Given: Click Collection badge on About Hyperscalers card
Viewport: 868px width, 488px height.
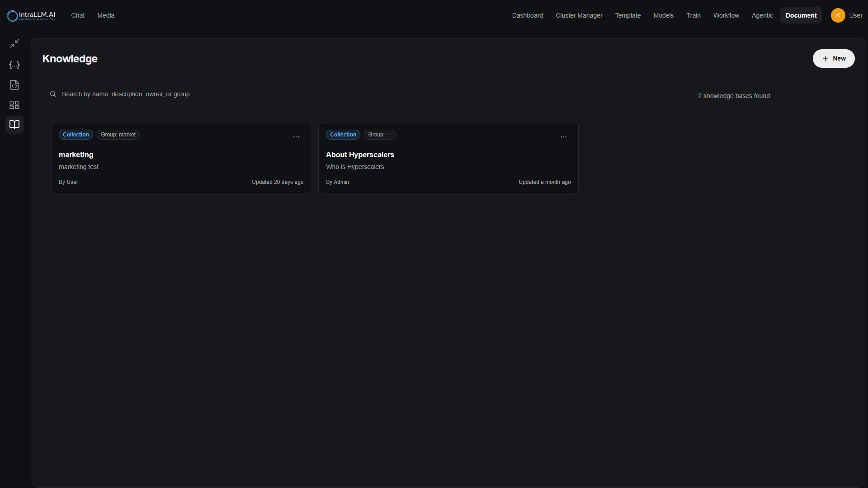Looking at the screenshot, I should (x=343, y=135).
